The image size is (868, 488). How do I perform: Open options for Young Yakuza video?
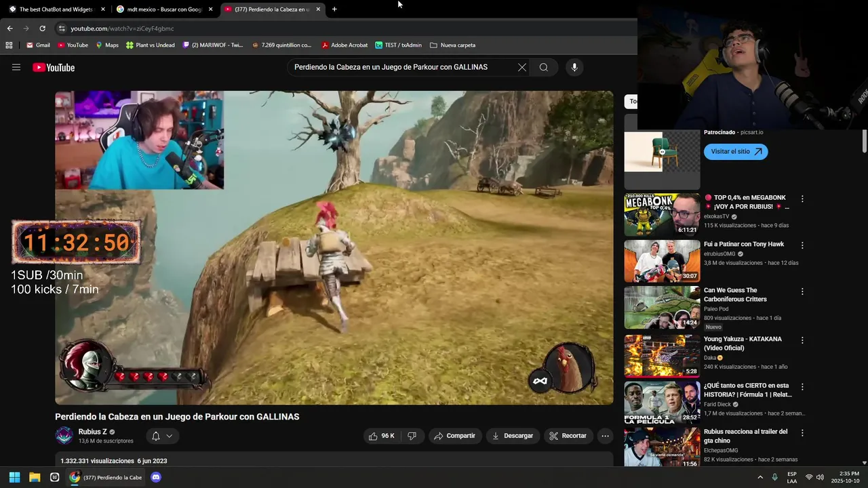(x=802, y=340)
